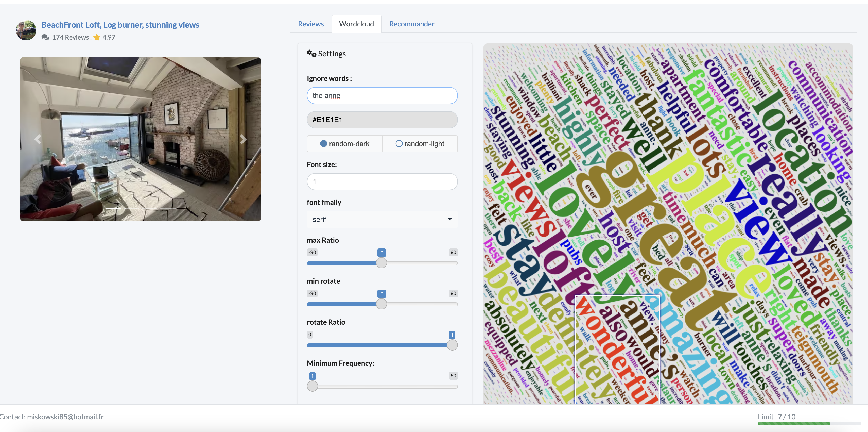Click the wordcloud image canvas
Image resolution: width=868 pixels, height=432 pixels.
668,224
